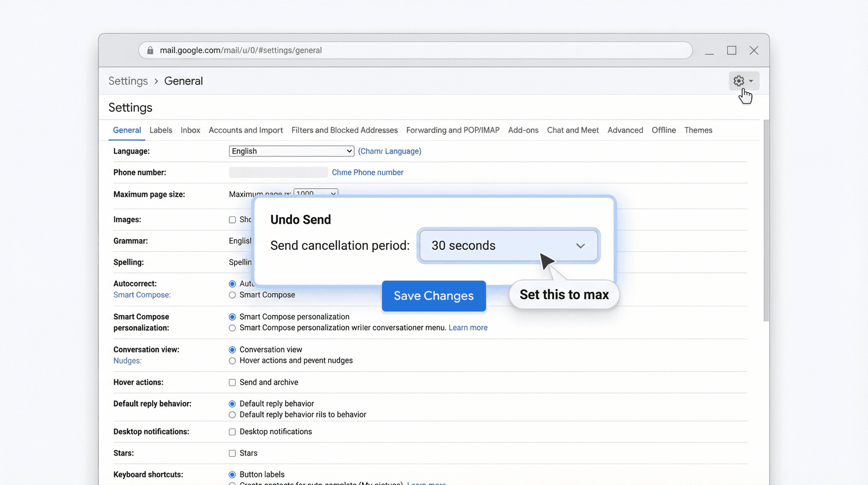Click the Save Changes button
The image size is (868, 485).
434,296
